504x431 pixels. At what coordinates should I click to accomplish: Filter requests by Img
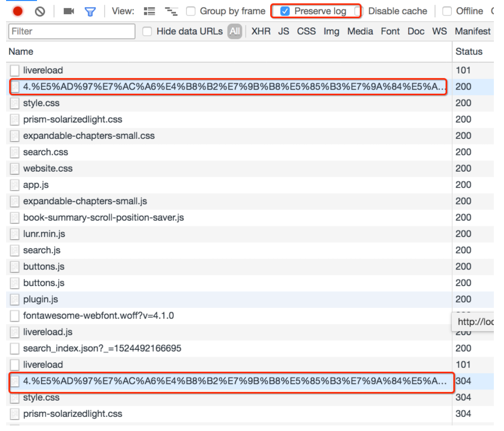(332, 31)
